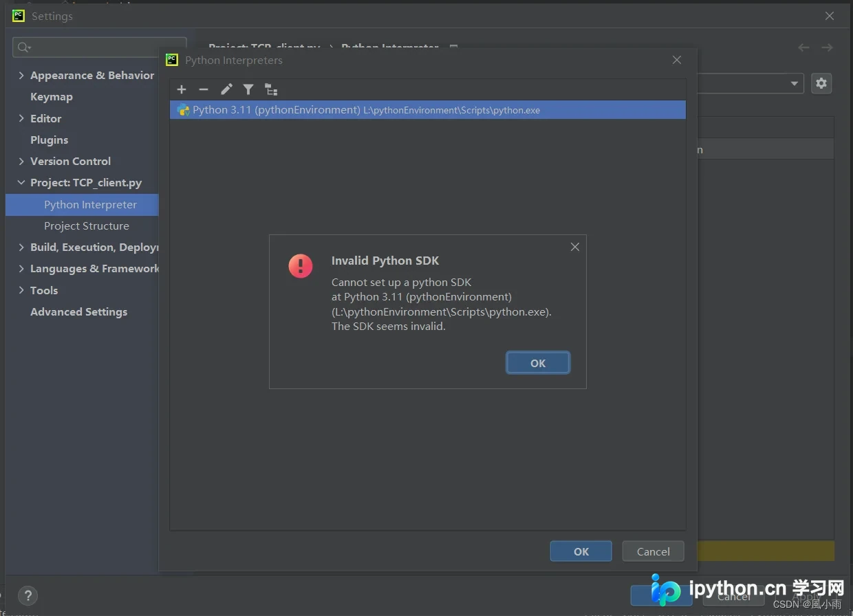The width and height of the screenshot is (853, 616).
Task: Expand the Tools settings node
Action: [21, 290]
